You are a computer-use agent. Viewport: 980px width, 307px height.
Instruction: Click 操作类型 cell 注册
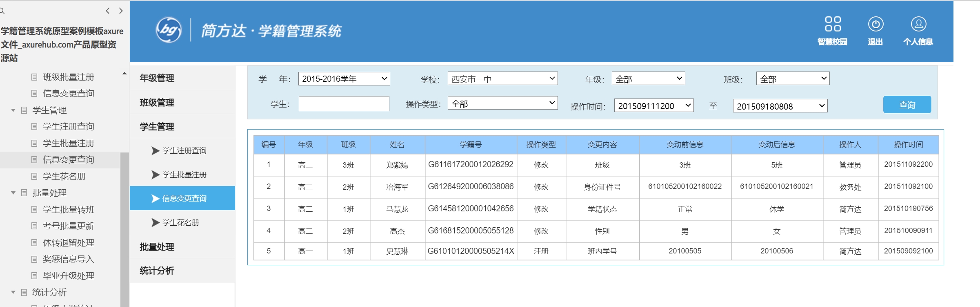click(541, 251)
